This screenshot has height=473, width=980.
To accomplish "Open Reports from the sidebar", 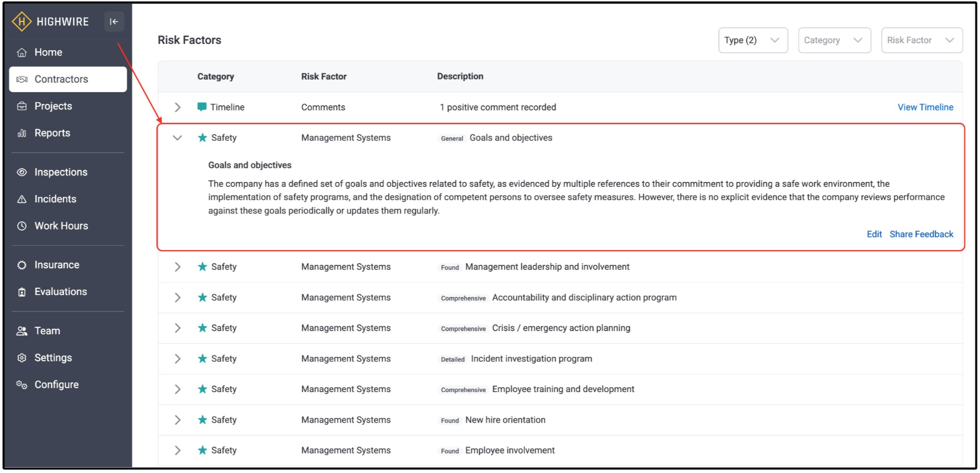I will 68,133.
